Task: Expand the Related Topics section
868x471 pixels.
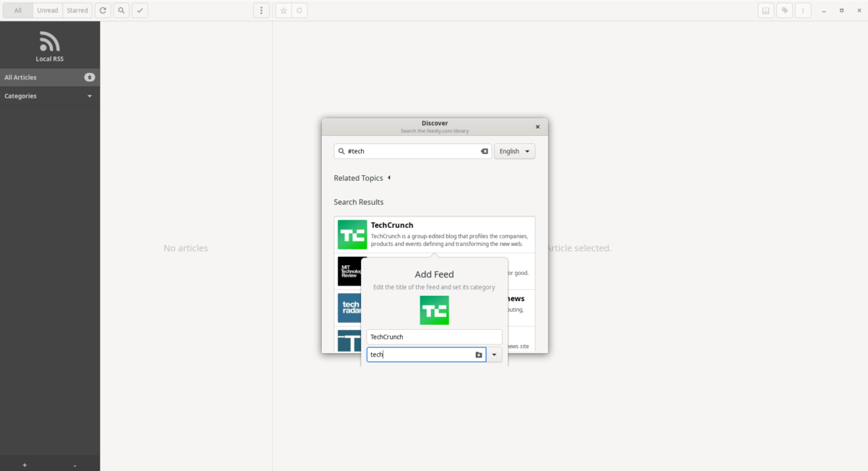Action: pyautogui.click(x=362, y=178)
